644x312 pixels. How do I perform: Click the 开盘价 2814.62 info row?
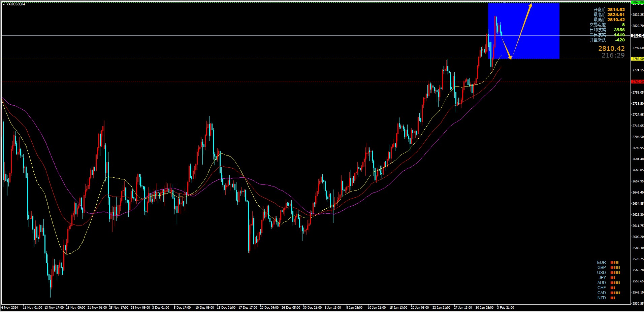tap(609, 10)
